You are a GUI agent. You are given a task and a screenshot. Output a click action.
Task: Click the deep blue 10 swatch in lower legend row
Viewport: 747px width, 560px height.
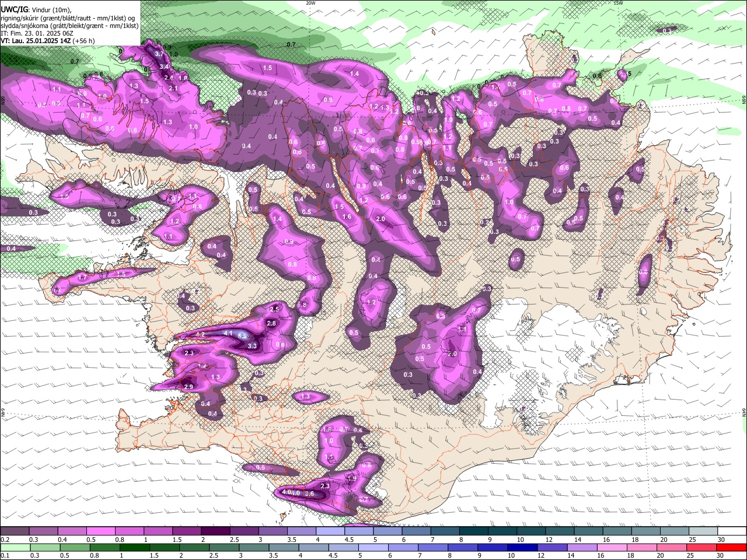click(x=523, y=548)
